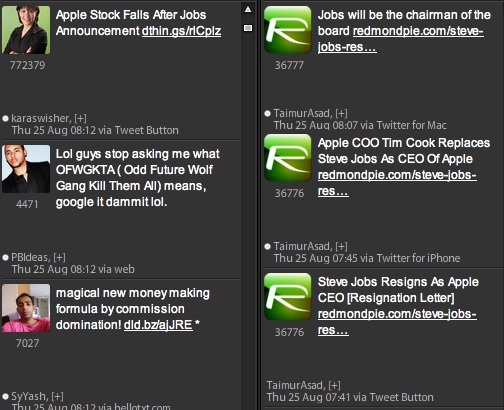Click 'Thu 25 Aug 07:41 via Tweet Button'
The height and width of the screenshot is (410, 504).
(350, 397)
